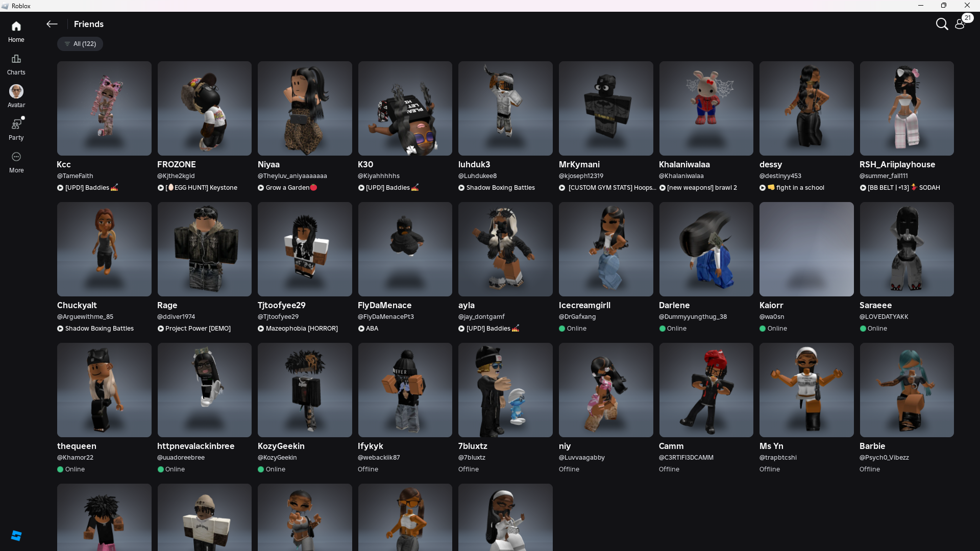Open MrKymani's avatar thumbnail
The height and width of the screenshot is (551, 980).
coord(605,108)
